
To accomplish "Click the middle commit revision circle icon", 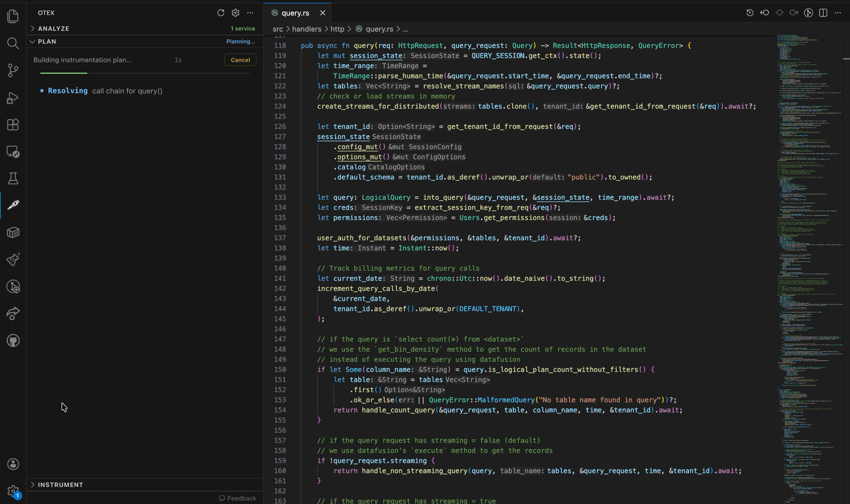I will pos(779,13).
